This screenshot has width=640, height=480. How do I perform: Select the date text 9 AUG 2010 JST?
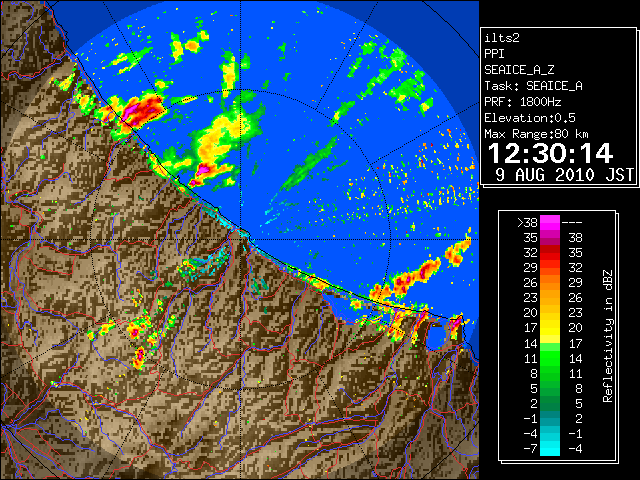[564, 175]
